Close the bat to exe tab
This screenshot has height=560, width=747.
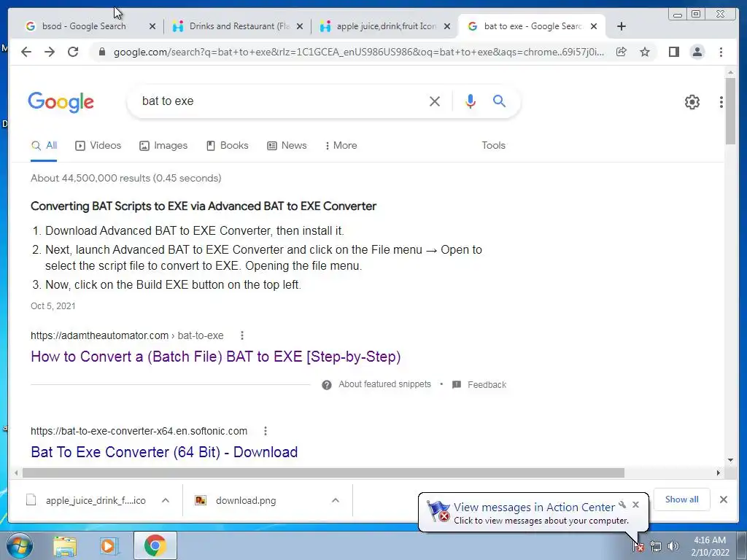click(x=594, y=27)
